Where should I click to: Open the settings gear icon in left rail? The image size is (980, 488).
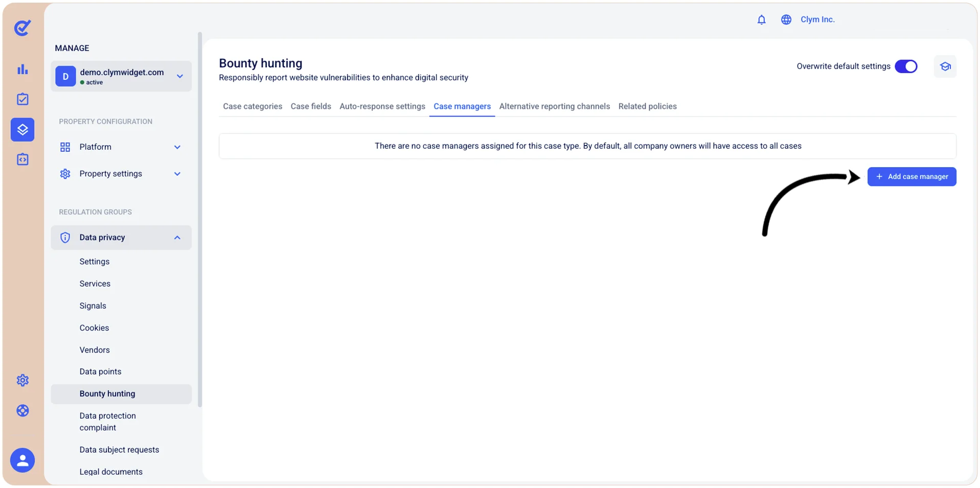pos(22,380)
